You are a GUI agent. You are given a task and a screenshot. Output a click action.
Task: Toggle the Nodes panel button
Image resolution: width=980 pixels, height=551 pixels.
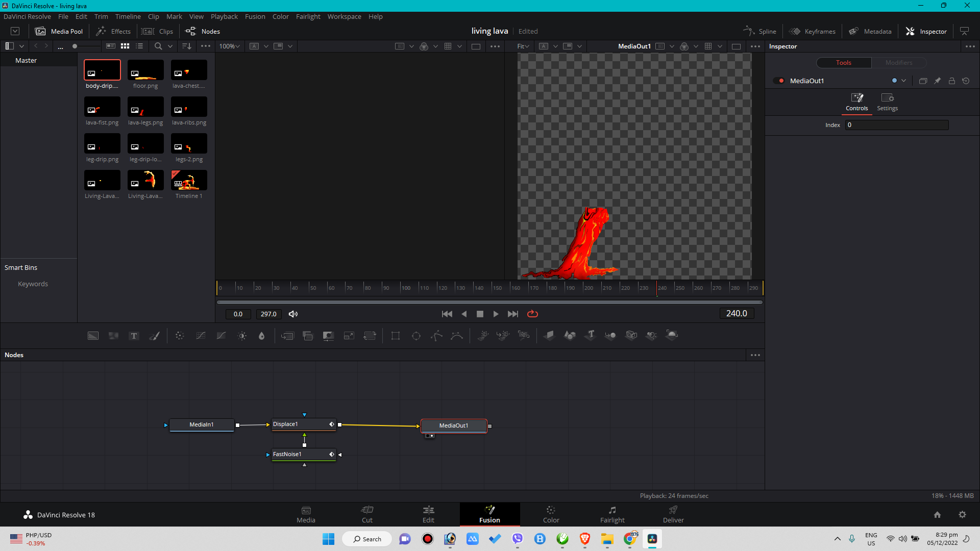[203, 31]
